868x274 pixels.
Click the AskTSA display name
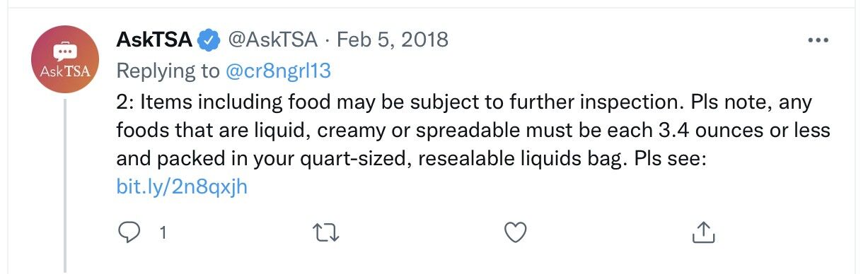[x=155, y=40]
